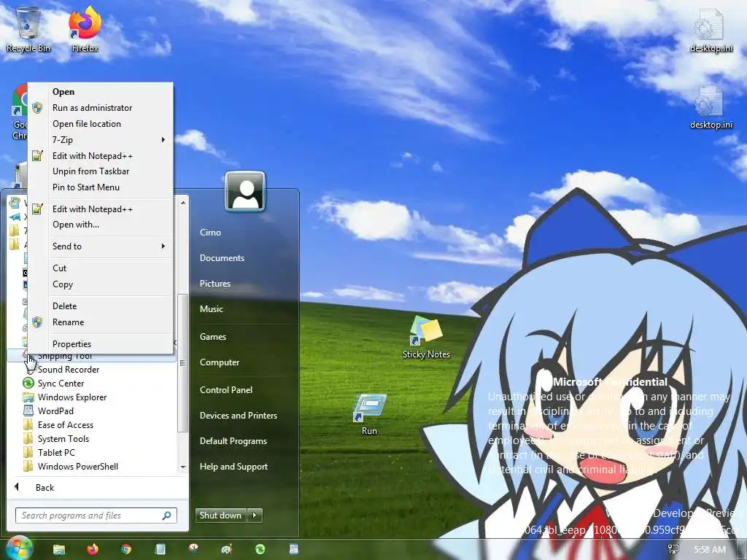Open Music from Start menu

point(212,308)
